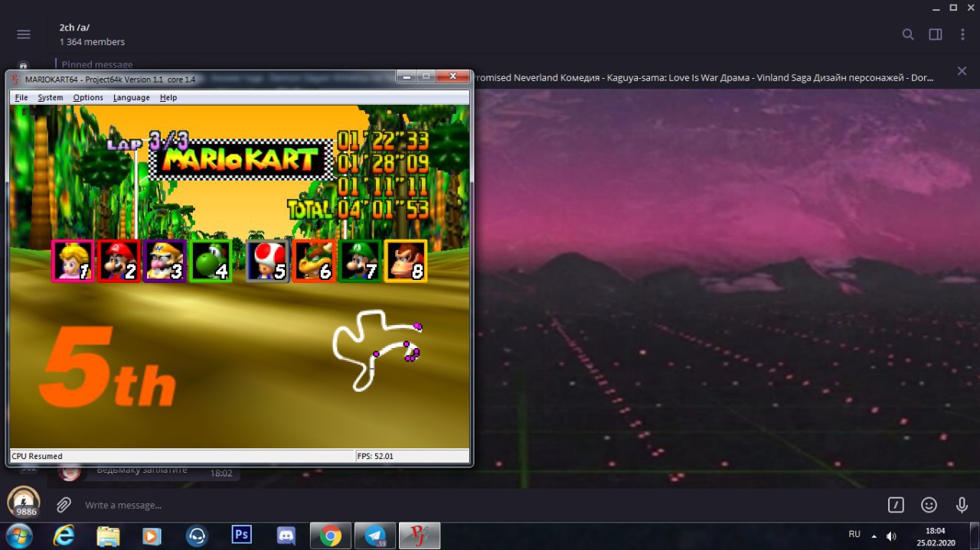Click Bowser's 6th place portrait
Image resolution: width=980 pixels, height=550 pixels.
click(314, 261)
